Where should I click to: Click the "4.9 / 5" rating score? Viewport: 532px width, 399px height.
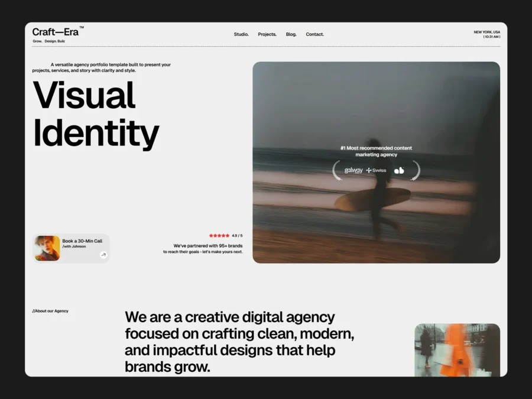[x=237, y=235]
